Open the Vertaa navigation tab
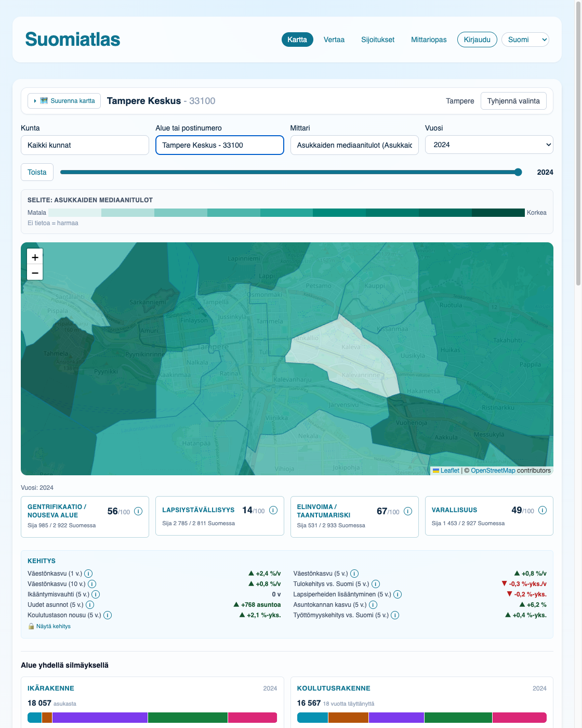 [334, 40]
